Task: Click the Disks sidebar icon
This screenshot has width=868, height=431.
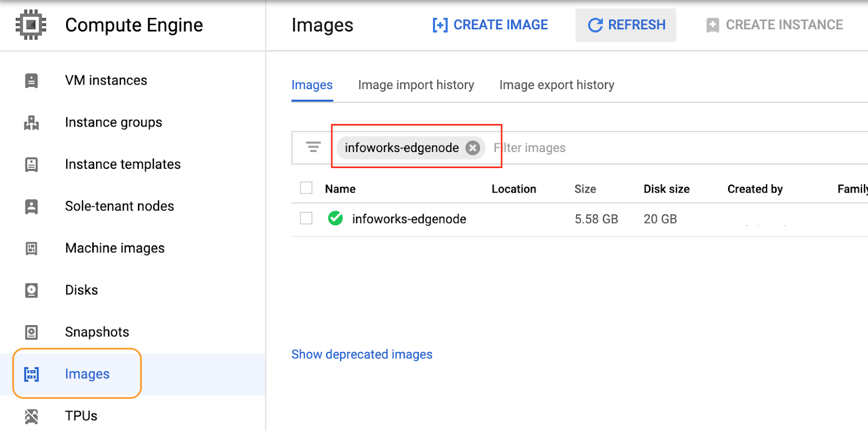Action: tap(31, 290)
